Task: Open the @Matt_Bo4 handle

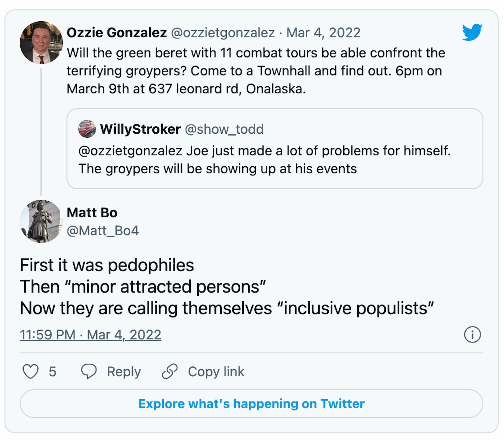Action: pyautogui.click(x=103, y=230)
